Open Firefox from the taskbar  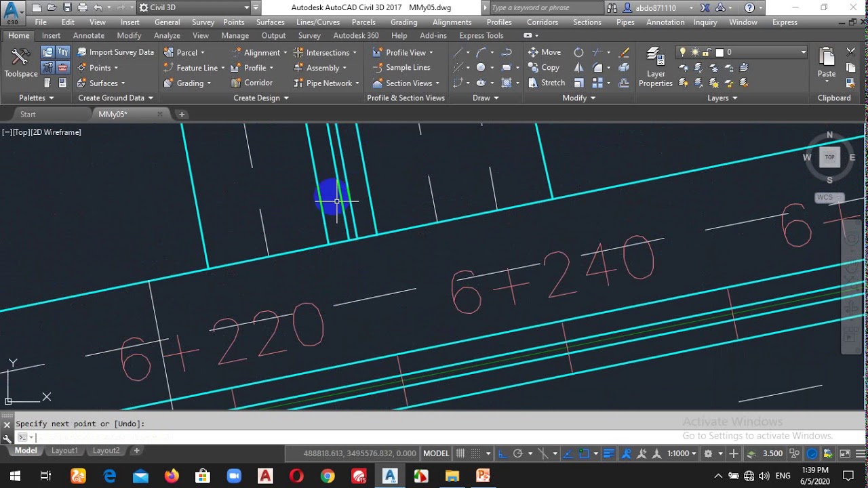click(x=172, y=476)
